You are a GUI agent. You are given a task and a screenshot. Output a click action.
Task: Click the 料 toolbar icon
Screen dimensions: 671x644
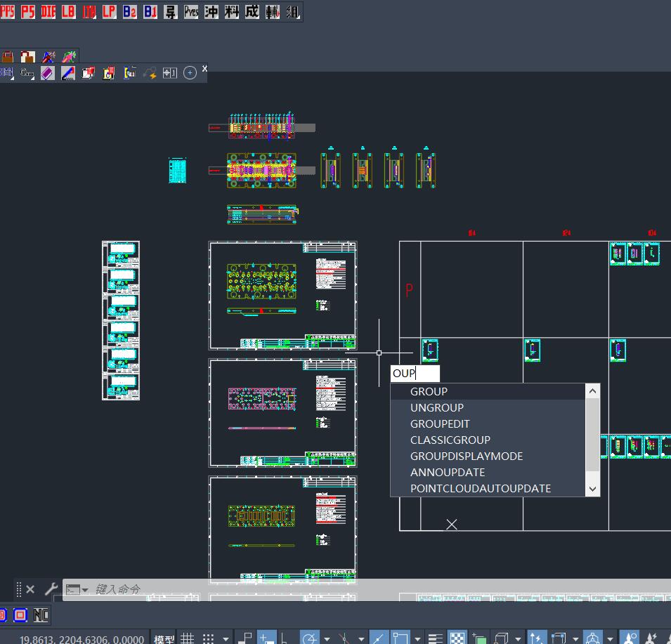click(231, 11)
